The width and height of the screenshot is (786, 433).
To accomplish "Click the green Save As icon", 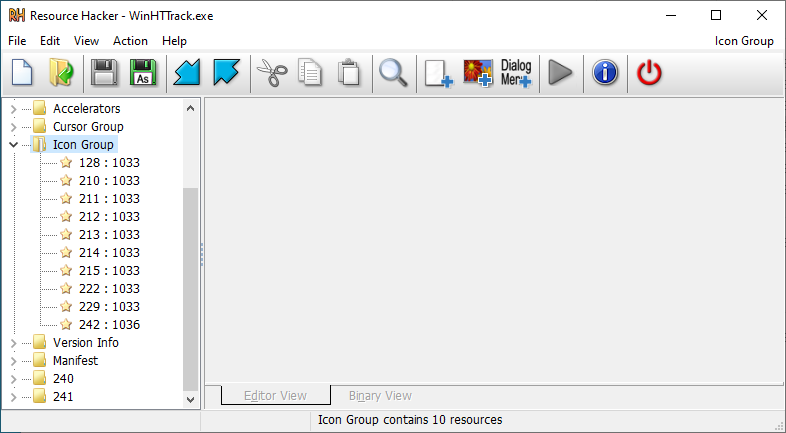I will pyautogui.click(x=143, y=73).
